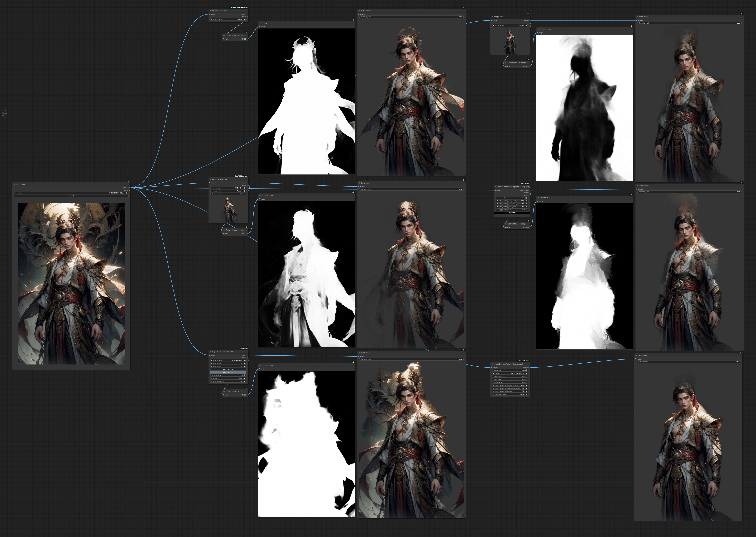
Task: Toggle post_process_mask on the MTB Rembg node
Action: [x=512, y=210]
